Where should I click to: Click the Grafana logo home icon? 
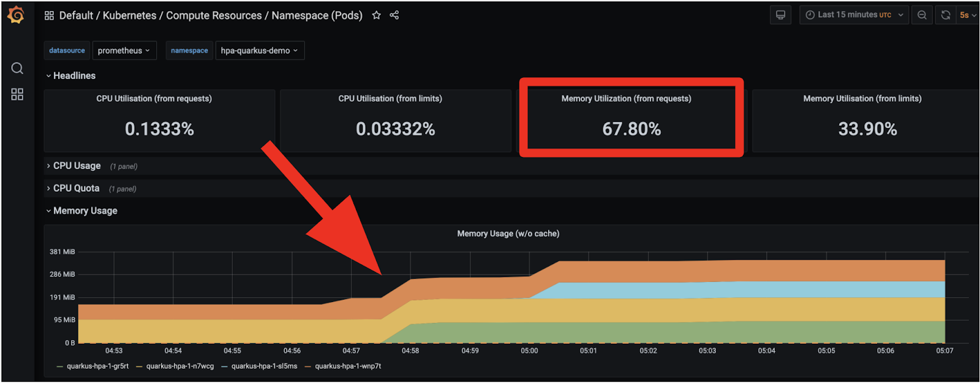click(17, 15)
